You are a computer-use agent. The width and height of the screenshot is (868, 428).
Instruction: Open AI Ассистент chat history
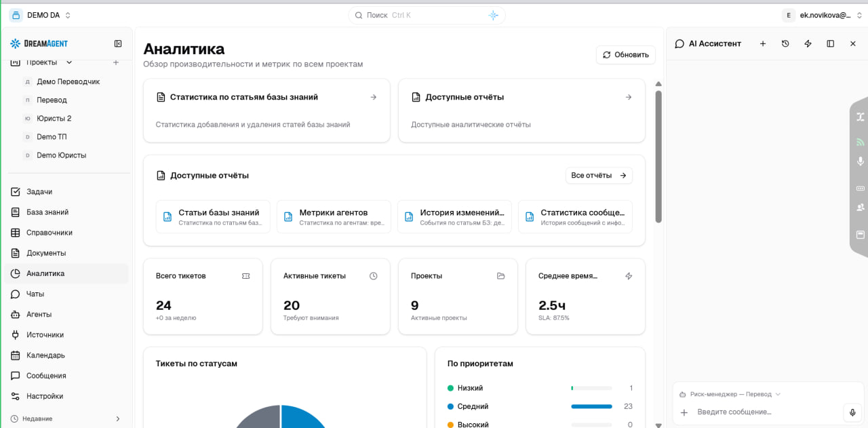(x=785, y=43)
